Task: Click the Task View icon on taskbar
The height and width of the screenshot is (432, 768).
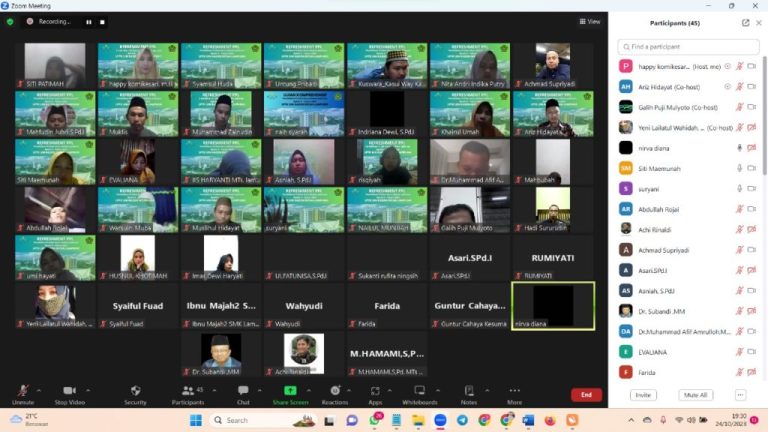Action: click(x=329, y=420)
